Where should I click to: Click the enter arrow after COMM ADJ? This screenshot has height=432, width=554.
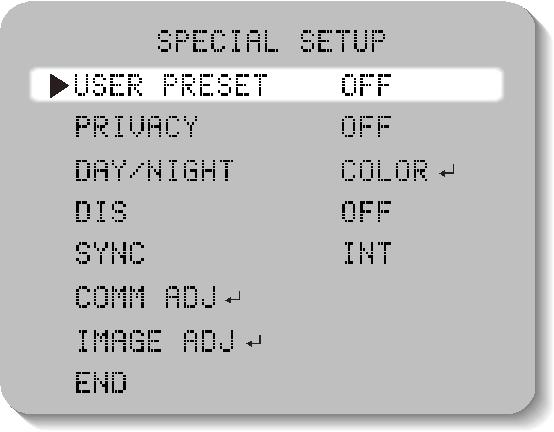pos(233,298)
